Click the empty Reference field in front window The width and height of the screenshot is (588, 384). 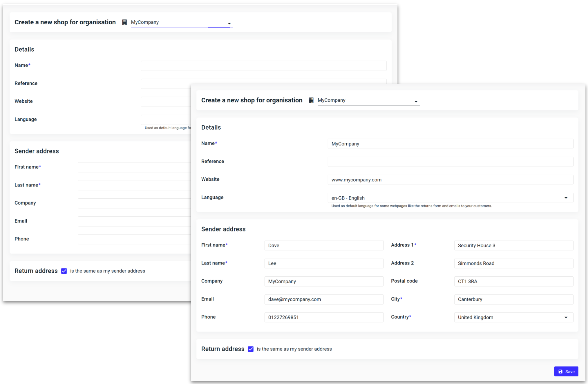click(x=450, y=162)
